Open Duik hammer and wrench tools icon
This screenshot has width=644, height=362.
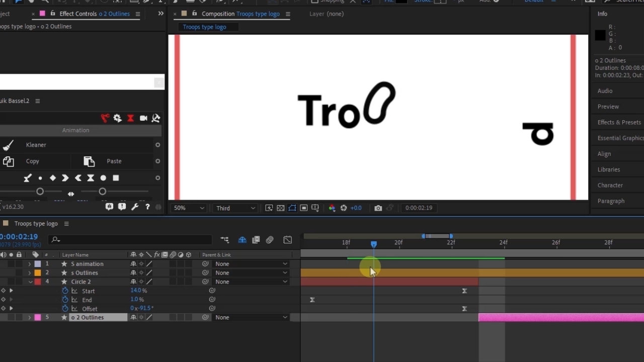click(x=156, y=118)
